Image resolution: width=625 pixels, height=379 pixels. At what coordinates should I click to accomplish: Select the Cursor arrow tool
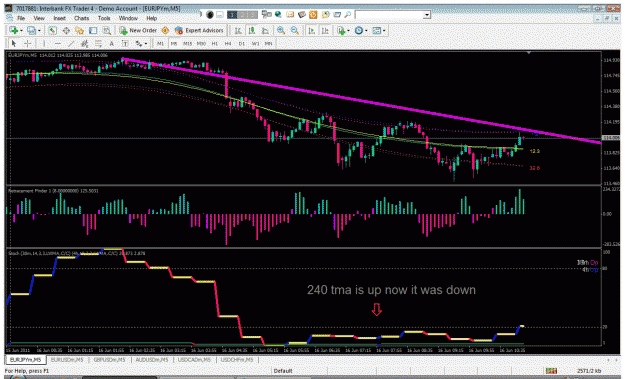click(x=14, y=43)
